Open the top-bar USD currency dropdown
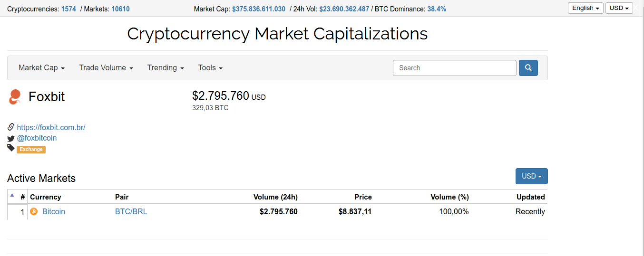 coord(619,8)
